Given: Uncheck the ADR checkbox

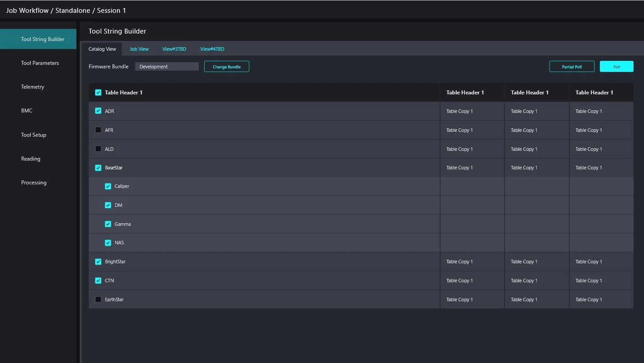Looking at the screenshot, I should click(98, 111).
